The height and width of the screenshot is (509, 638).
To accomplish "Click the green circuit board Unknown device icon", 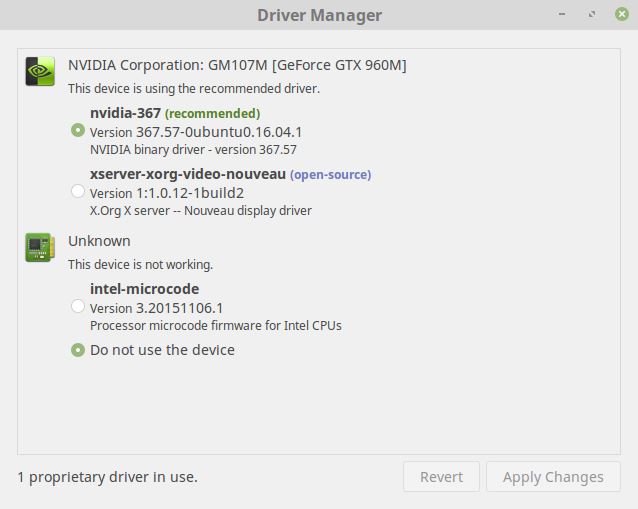I will click(40, 247).
